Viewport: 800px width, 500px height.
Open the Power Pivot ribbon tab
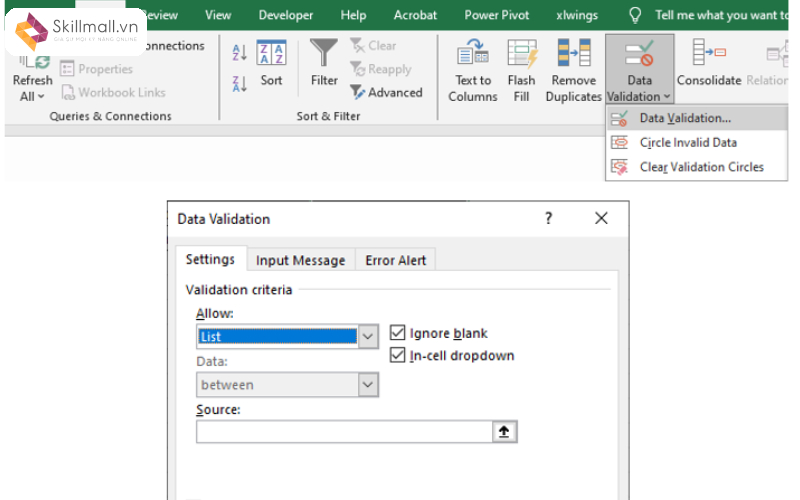pos(496,15)
